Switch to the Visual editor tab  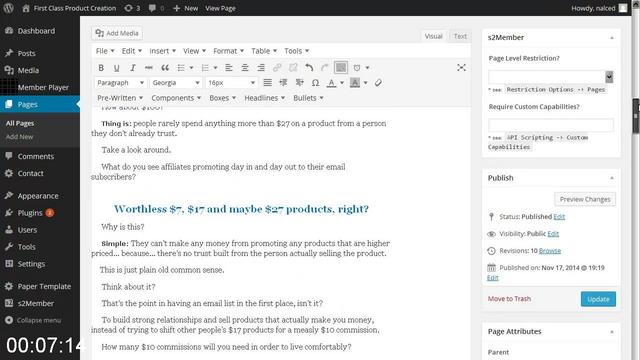433,36
